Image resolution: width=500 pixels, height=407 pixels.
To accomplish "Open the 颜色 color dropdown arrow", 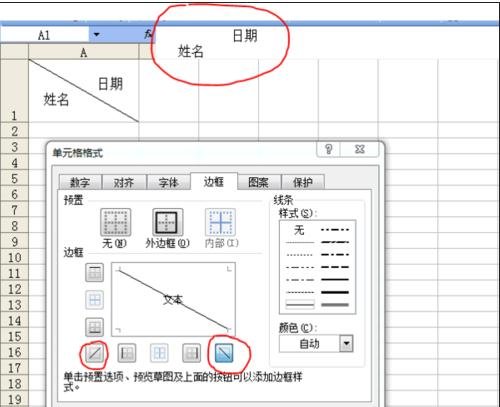I will tap(346, 343).
